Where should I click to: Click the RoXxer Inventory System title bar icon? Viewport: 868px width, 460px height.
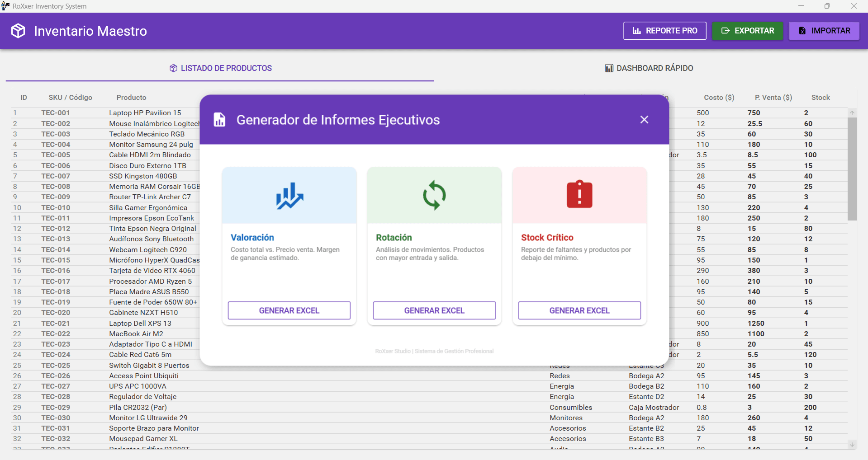(x=5, y=6)
